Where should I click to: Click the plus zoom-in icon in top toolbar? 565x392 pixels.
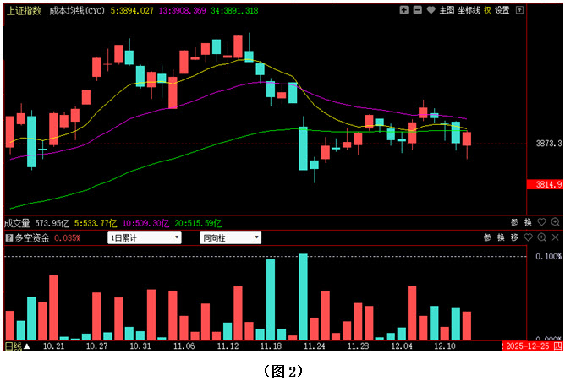click(x=404, y=10)
